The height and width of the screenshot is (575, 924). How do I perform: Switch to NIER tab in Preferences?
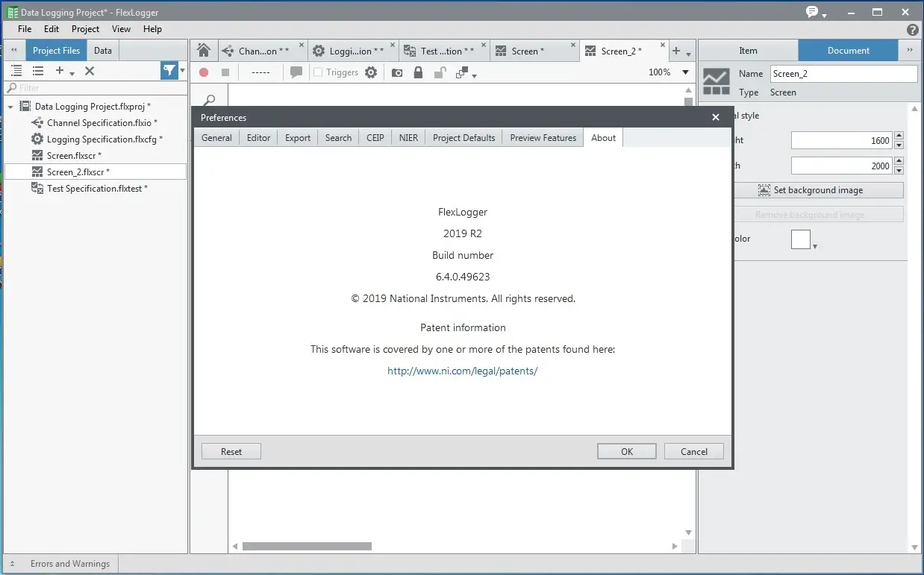(x=408, y=137)
